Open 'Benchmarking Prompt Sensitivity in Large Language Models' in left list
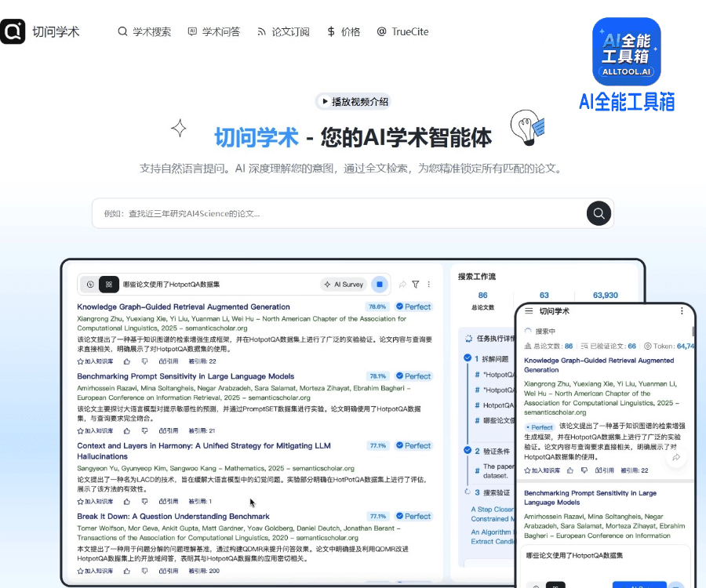This screenshot has height=588, width=706. pyautogui.click(x=185, y=376)
